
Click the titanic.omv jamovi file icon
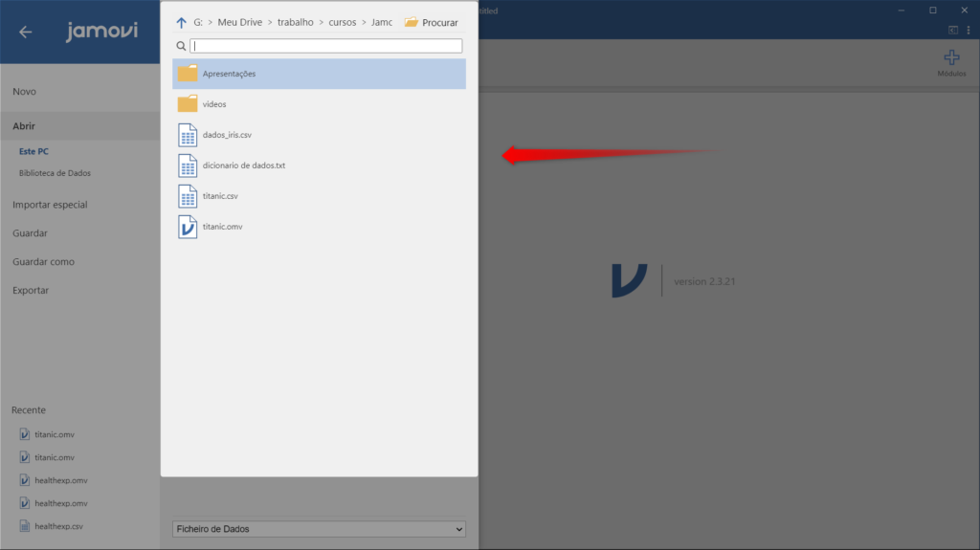188,227
